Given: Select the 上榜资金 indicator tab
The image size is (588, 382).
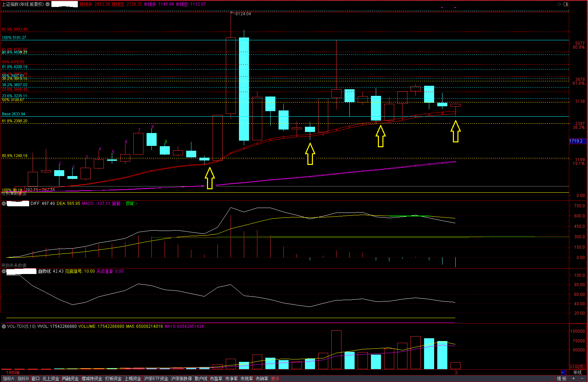Looking at the screenshot, I should pos(133,379).
